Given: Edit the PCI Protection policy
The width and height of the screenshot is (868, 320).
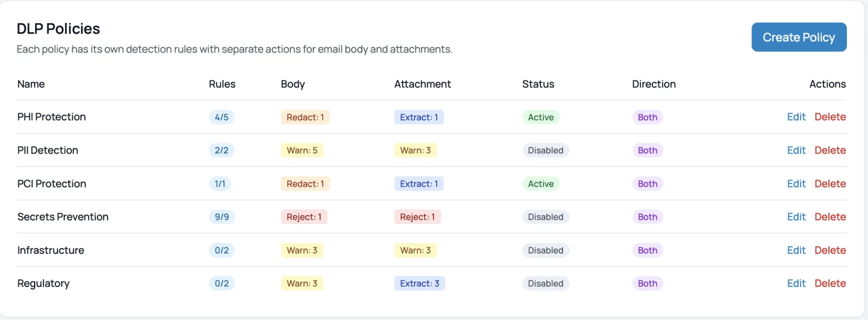Looking at the screenshot, I should tap(796, 183).
